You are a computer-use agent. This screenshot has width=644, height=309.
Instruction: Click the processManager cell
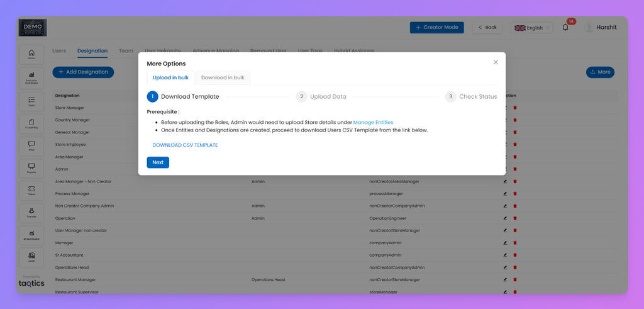click(x=386, y=194)
